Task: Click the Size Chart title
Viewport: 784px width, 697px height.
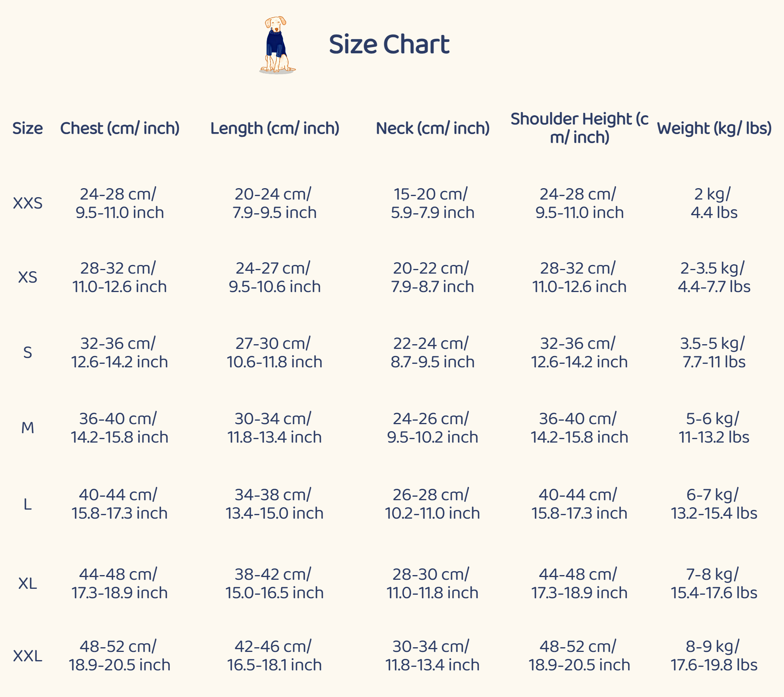Action: click(389, 44)
